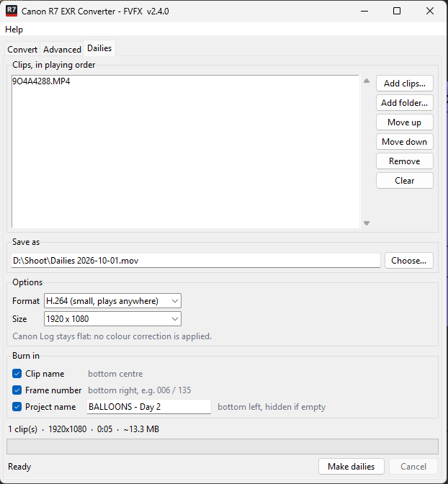448x484 pixels.
Task: Click the Save as file path field
Action: click(x=196, y=261)
